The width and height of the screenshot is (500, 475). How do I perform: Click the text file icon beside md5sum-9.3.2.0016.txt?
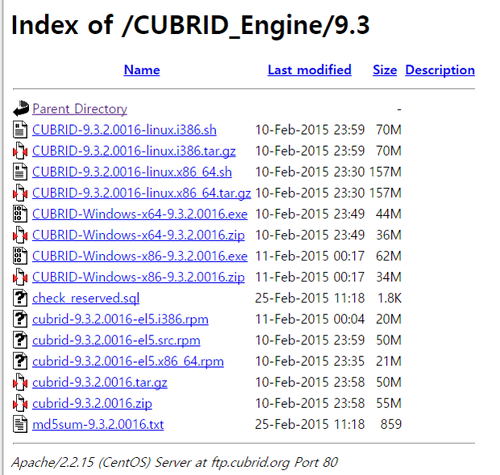[20, 424]
